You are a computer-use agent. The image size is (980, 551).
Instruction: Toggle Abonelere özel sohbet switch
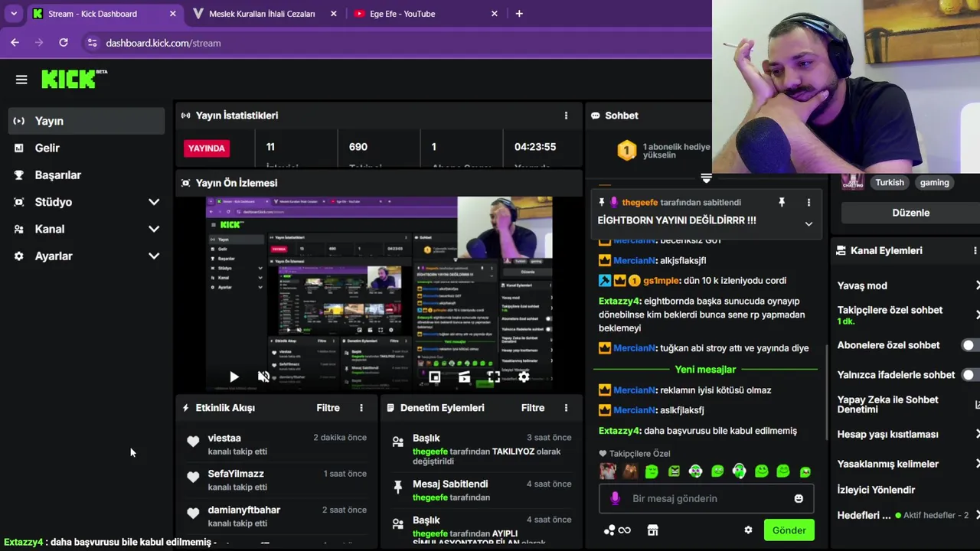970,345
